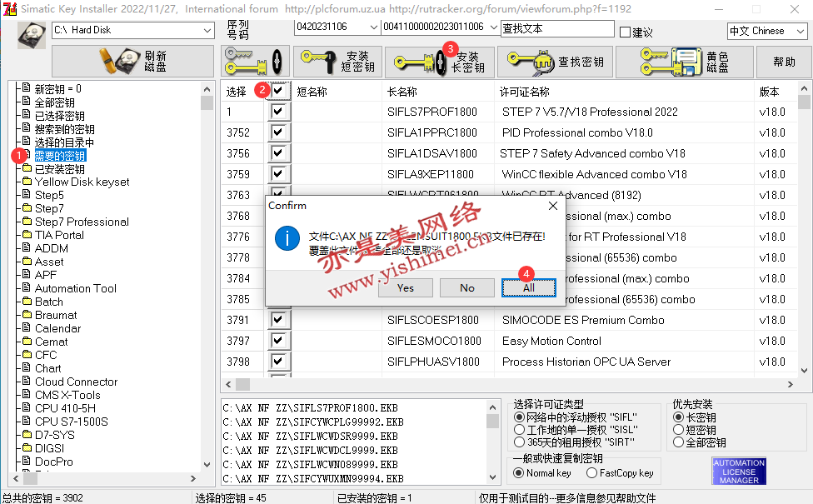This screenshot has width=813, height=504.
Task: Open the 00411000002023011006 serial dropdown
Action: (x=494, y=27)
